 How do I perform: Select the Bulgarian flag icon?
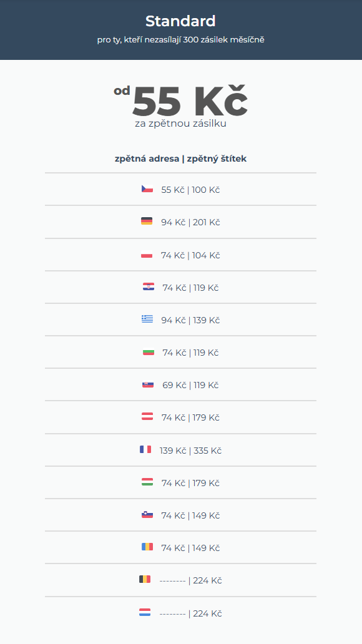click(x=149, y=351)
